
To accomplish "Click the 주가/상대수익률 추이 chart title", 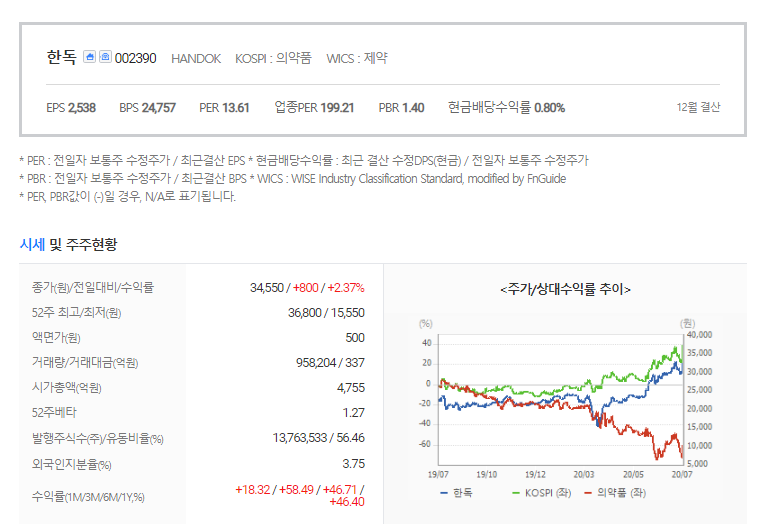I will (x=565, y=289).
